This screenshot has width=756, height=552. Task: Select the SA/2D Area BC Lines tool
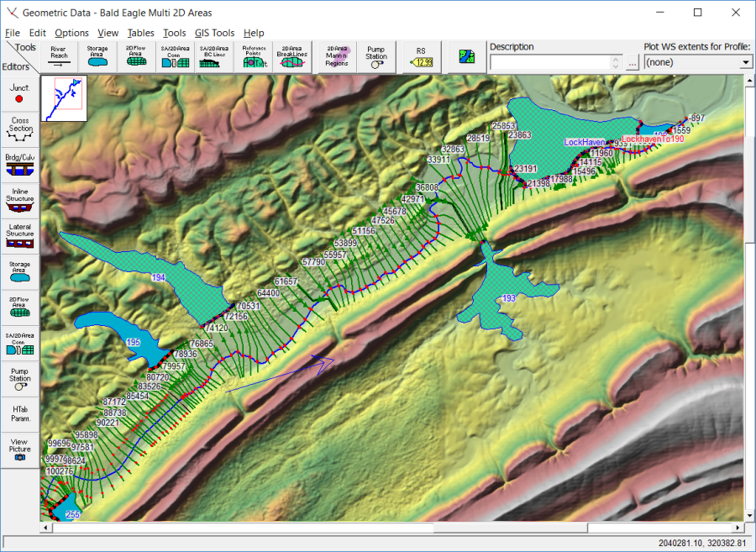coord(213,54)
